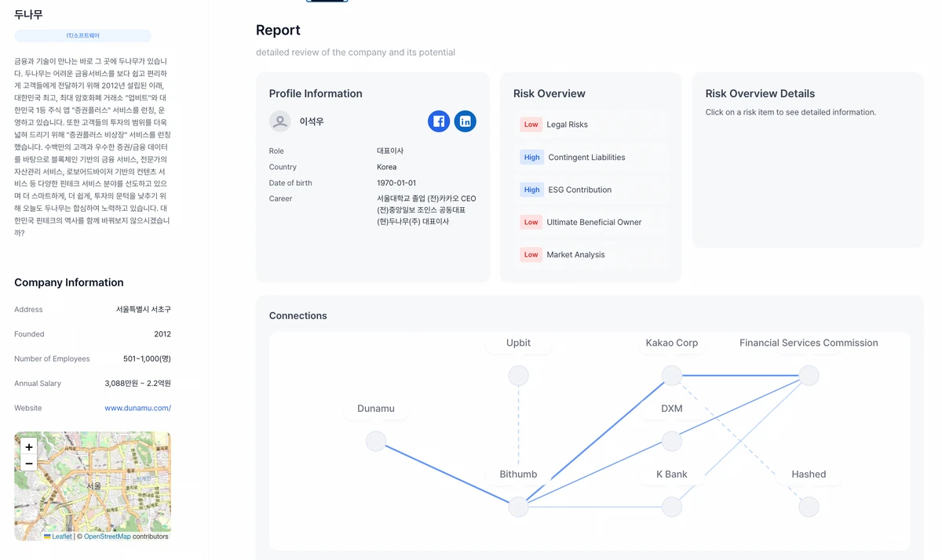Zoom out on the map
Screen dimensions: 942x560
[x=29, y=464]
